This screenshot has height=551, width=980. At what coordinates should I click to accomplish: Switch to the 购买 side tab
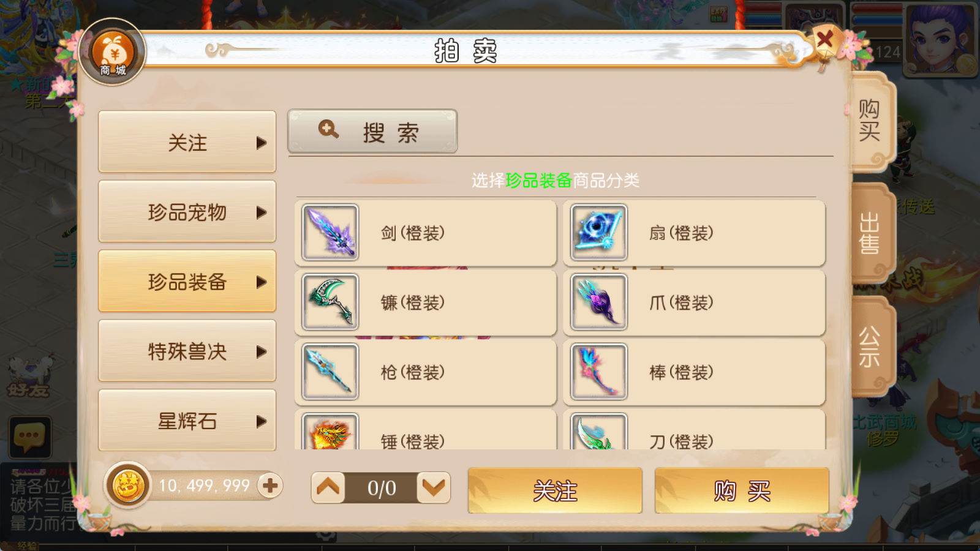point(870,121)
